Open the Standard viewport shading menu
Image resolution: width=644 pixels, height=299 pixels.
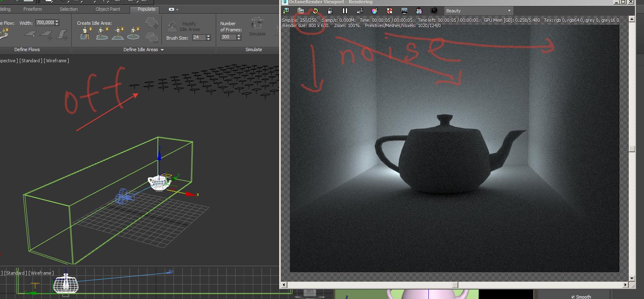(30, 61)
